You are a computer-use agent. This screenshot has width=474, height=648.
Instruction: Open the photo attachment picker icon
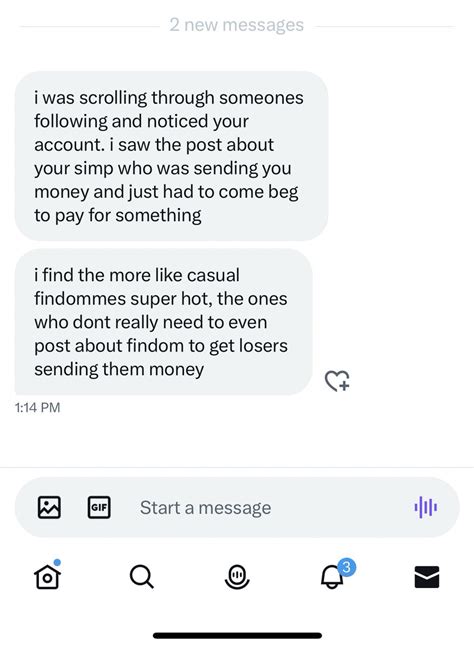[x=49, y=507]
